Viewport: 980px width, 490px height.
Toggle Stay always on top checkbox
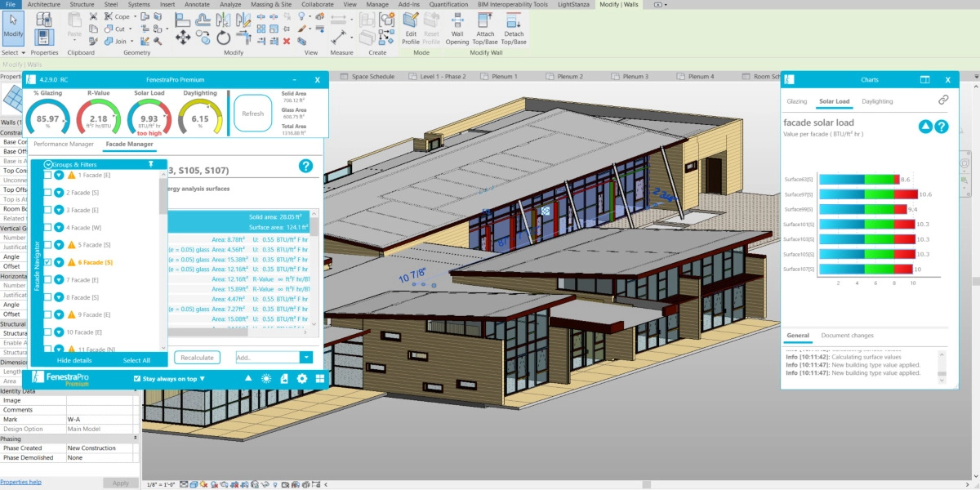pyautogui.click(x=137, y=379)
